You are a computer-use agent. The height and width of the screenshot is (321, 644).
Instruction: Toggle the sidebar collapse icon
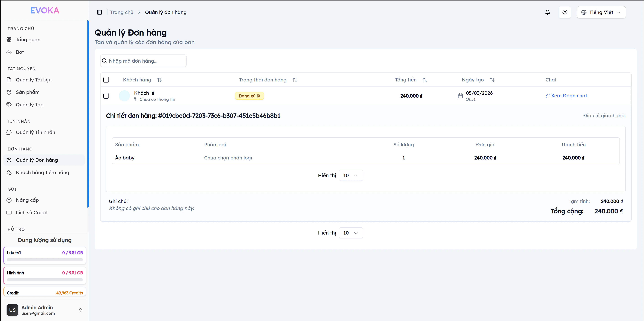[100, 12]
